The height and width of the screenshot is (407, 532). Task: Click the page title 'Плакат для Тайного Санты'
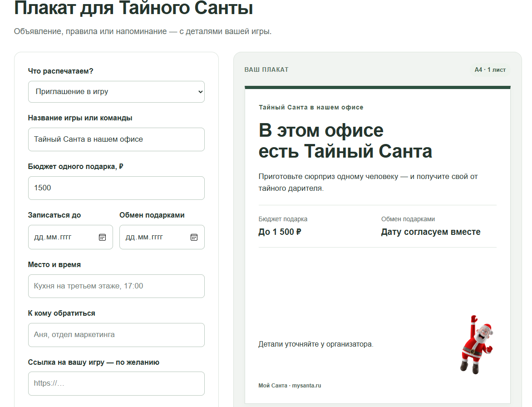click(133, 8)
